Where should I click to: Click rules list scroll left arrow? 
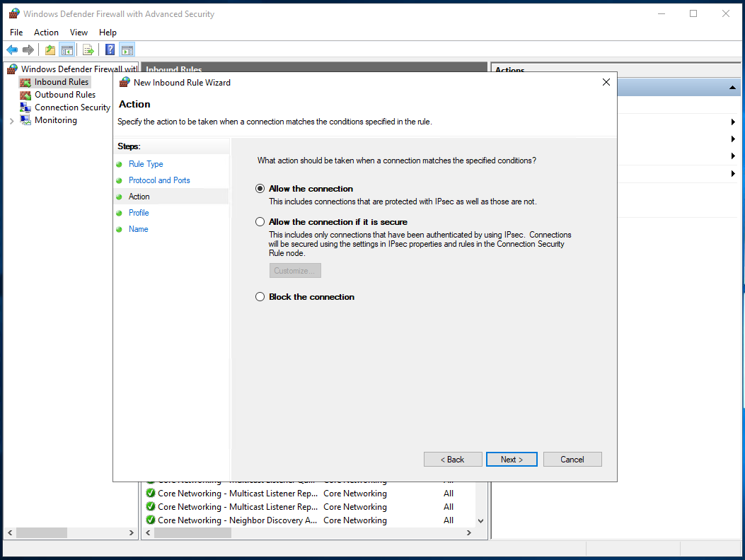149,533
